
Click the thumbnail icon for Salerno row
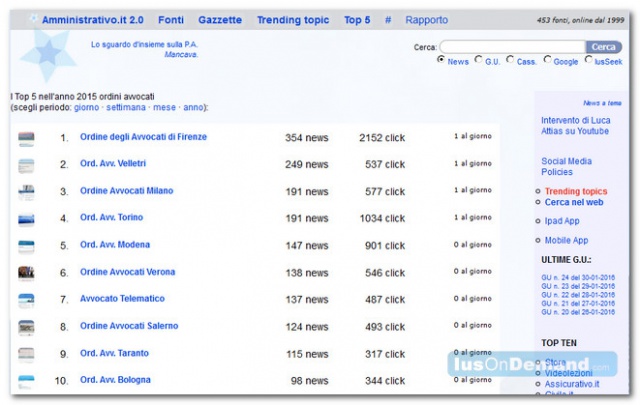[x=27, y=328]
